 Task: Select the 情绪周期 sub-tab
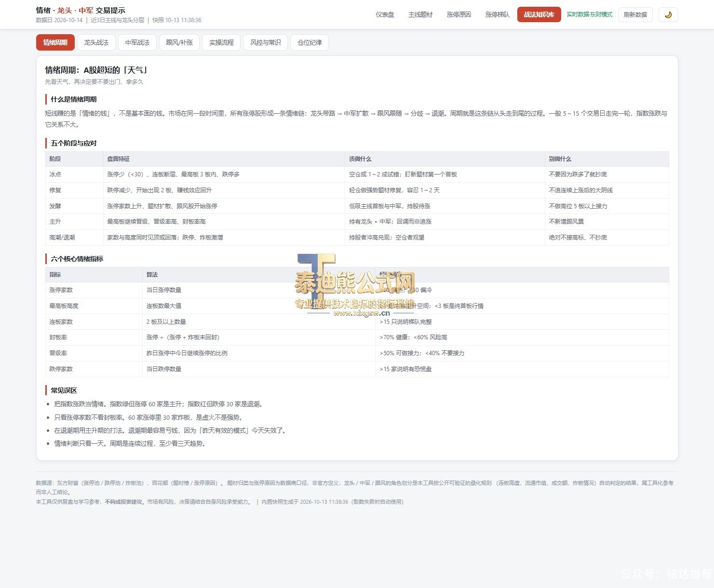(x=55, y=42)
